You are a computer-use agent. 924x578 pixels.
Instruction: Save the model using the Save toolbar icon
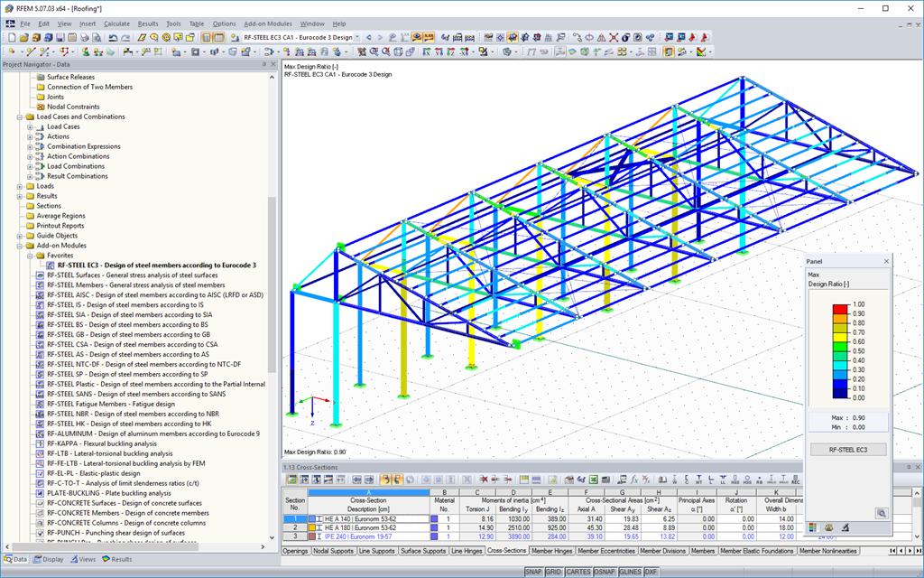click(60, 38)
